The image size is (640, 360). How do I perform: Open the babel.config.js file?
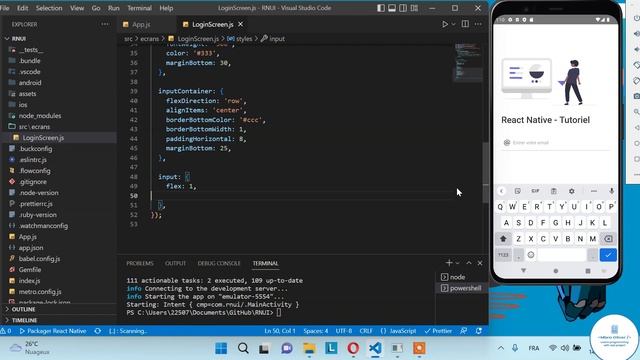[x=39, y=259]
